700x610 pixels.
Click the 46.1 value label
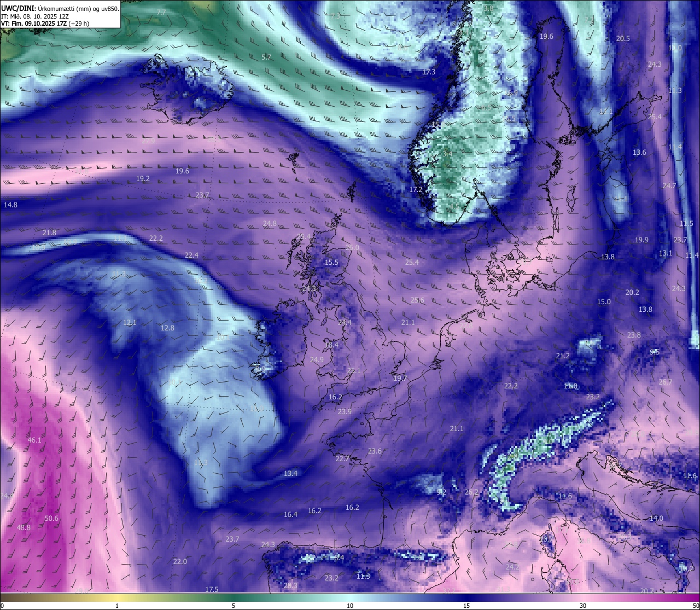pos(34,440)
